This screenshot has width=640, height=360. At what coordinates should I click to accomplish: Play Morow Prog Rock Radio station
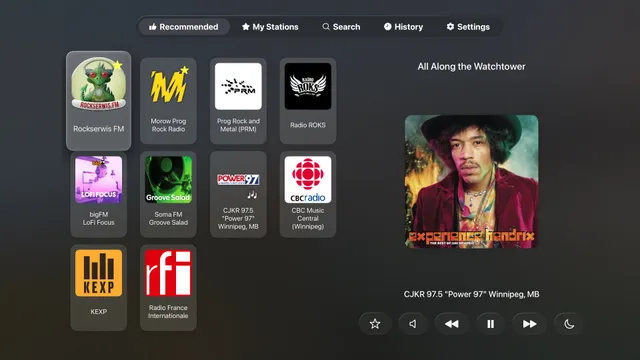[168, 101]
